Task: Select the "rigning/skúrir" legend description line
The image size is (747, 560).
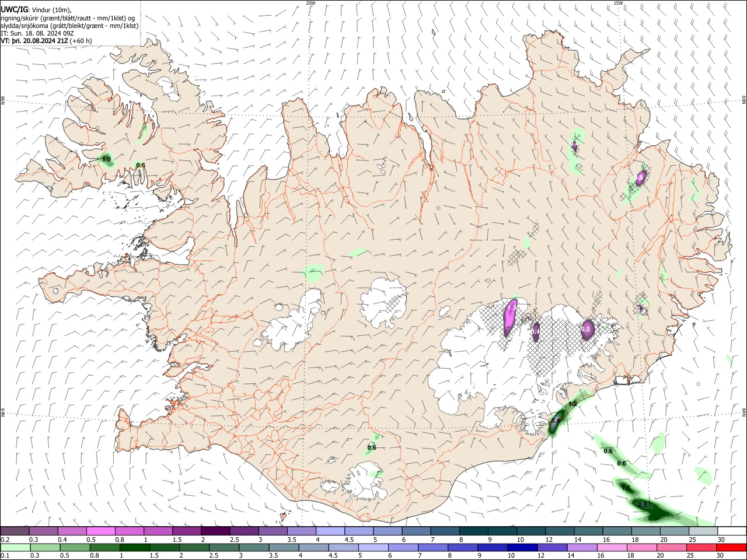Action: tap(68, 18)
